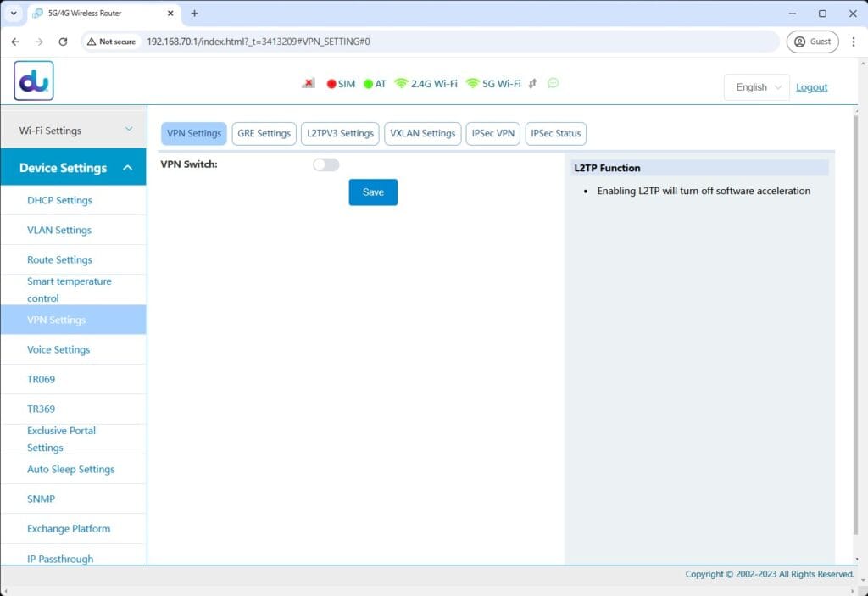Open a new browser tab
The width and height of the screenshot is (868, 596).
[194, 14]
